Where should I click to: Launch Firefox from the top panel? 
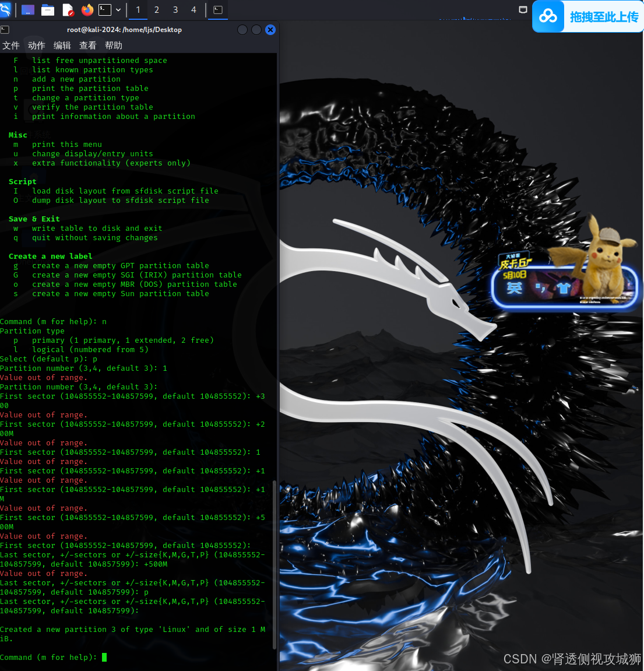click(x=87, y=10)
